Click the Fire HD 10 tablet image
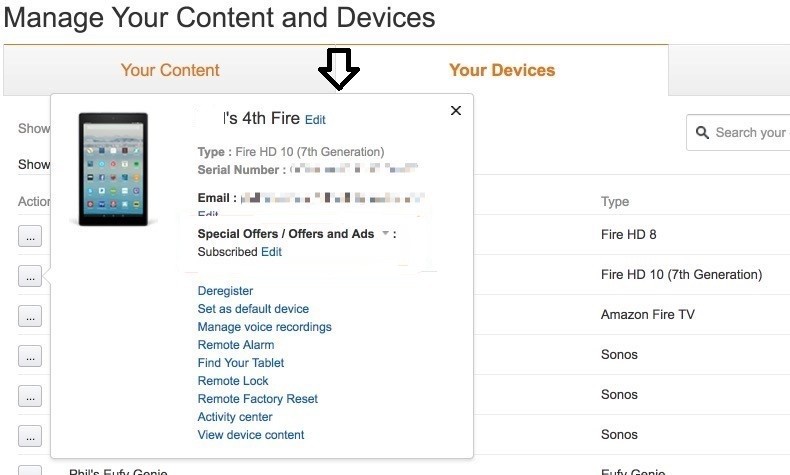The width and height of the screenshot is (790, 475). click(x=113, y=168)
